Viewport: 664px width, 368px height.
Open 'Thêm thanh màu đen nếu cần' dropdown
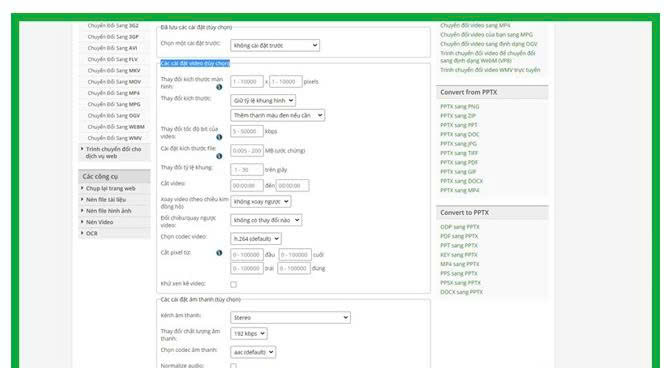[x=277, y=115]
